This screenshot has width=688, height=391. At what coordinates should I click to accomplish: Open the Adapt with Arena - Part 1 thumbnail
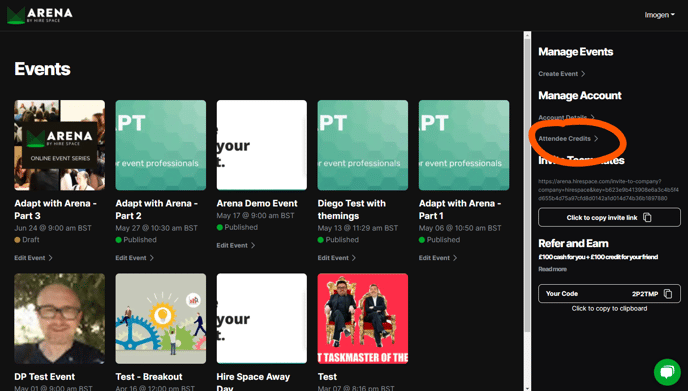(464, 145)
